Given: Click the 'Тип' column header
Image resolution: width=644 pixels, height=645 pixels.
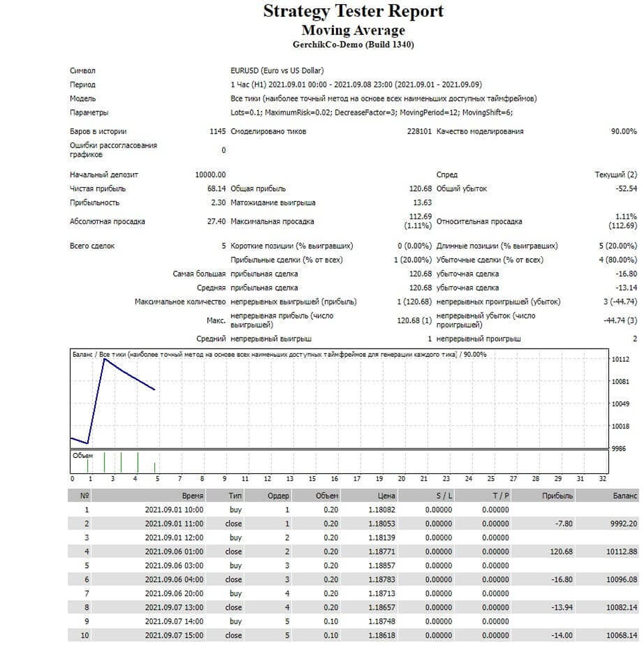Looking at the screenshot, I should click(235, 495).
